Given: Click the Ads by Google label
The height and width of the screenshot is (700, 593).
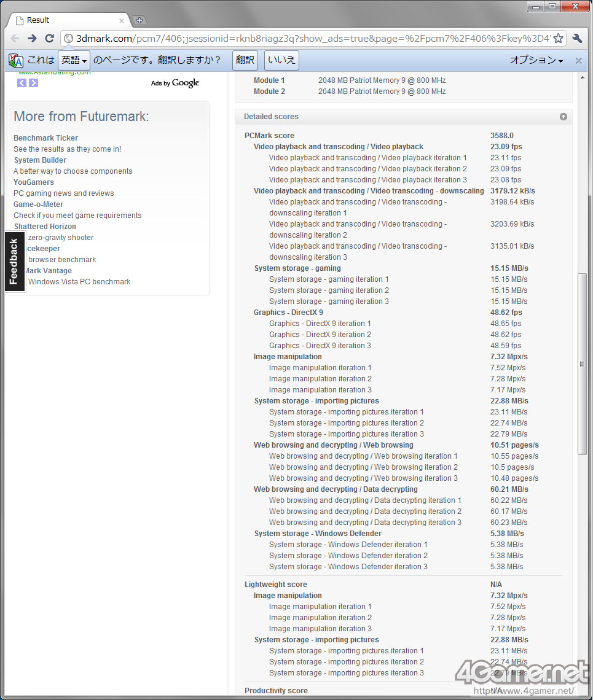Looking at the screenshot, I should point(175,83).
